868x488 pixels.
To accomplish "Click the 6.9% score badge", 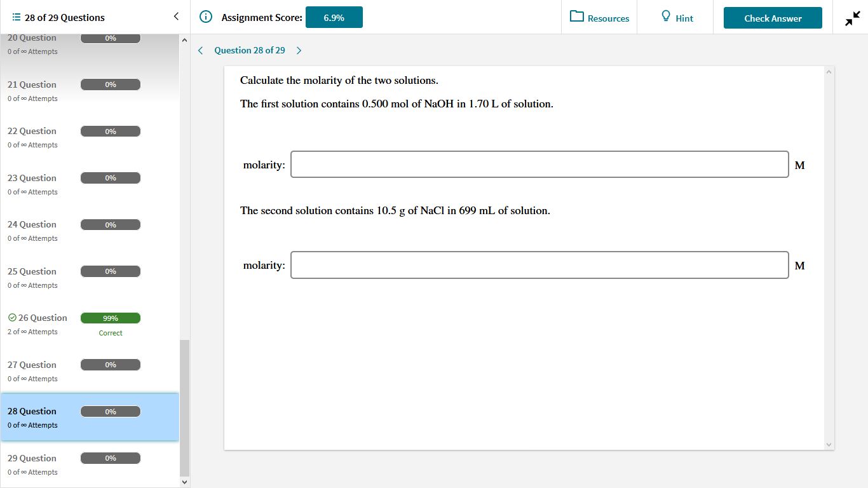I will pyautogui.click(x=335, y=17).
